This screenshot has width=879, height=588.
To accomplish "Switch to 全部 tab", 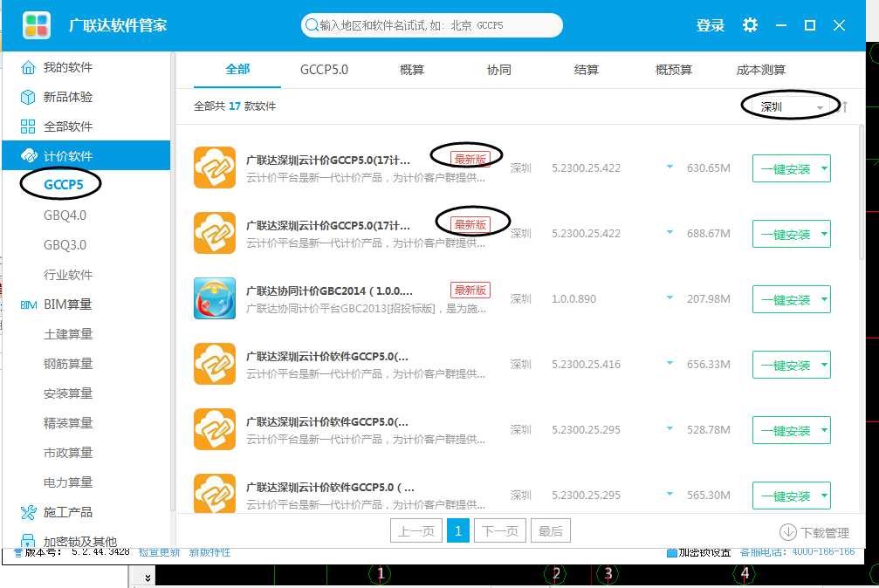I will (x=237, y=70).
